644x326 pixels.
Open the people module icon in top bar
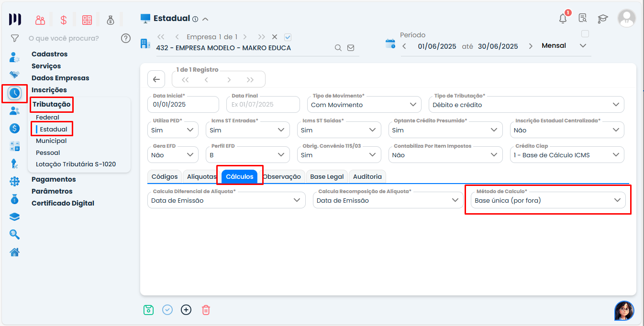[x=40, y=20]
